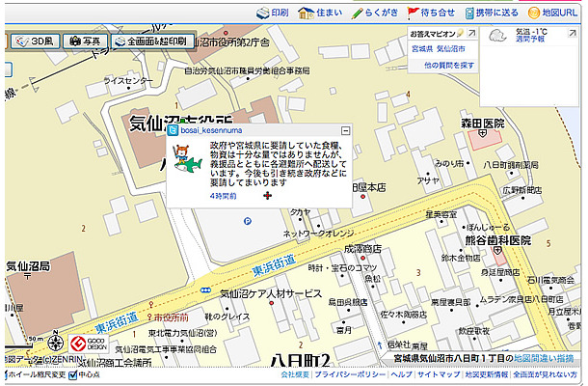Screen dimensions: 588x386
Task: Click the compass rose icon
Action: 56,343
